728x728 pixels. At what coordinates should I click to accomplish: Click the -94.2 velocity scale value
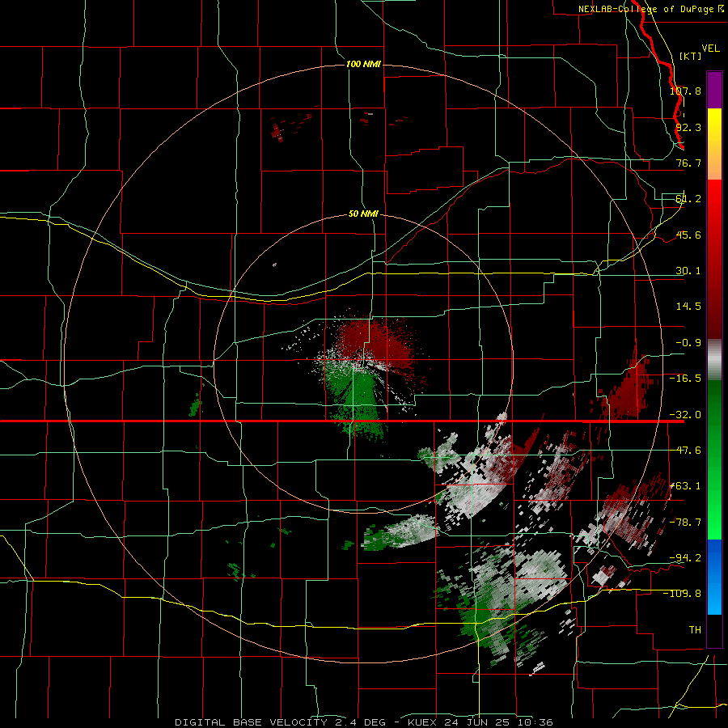tap(685, 558)
